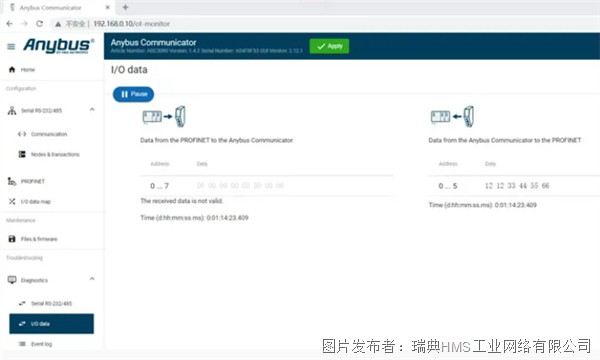
Task: Click the address bar URL 192.168.0.10
Action: coord(131,24)
